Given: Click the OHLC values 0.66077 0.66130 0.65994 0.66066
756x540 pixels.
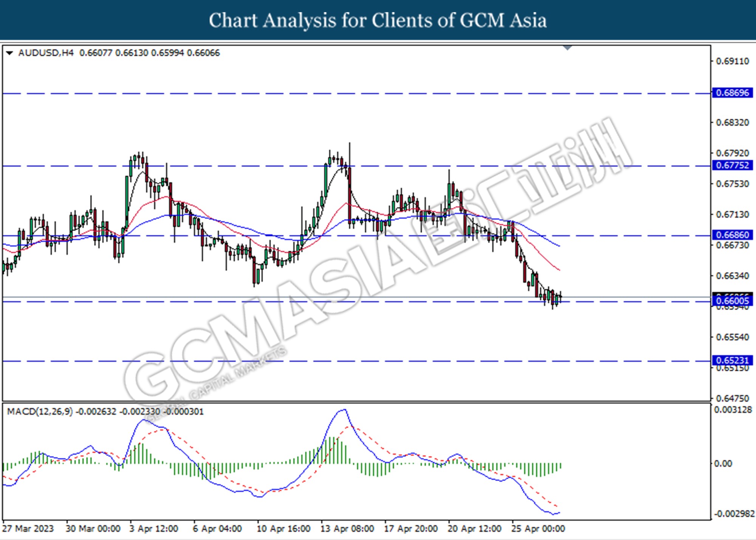Looking at the screenshot, I should coord(149,53).
